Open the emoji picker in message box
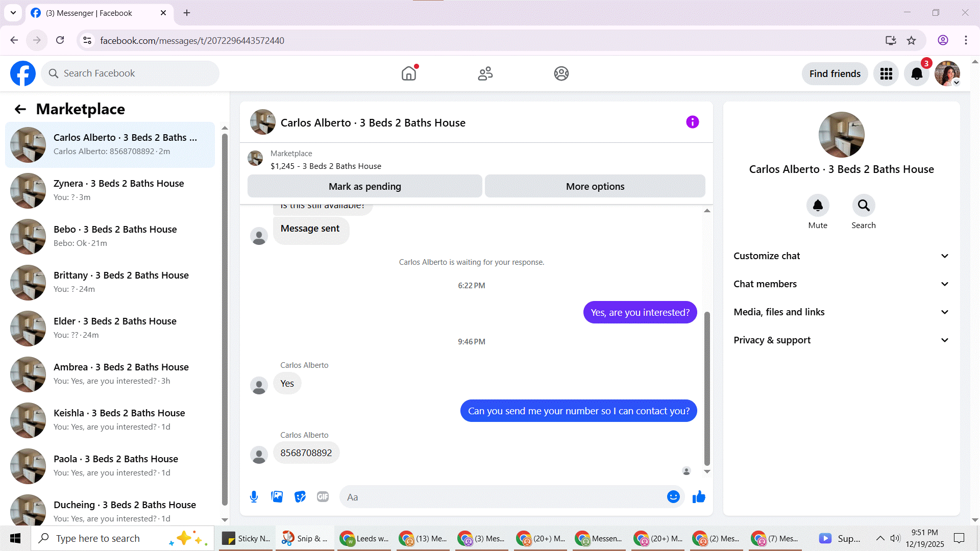Image resolution: width=980 pixels, height=551 pixels. (x=673, y=497)
